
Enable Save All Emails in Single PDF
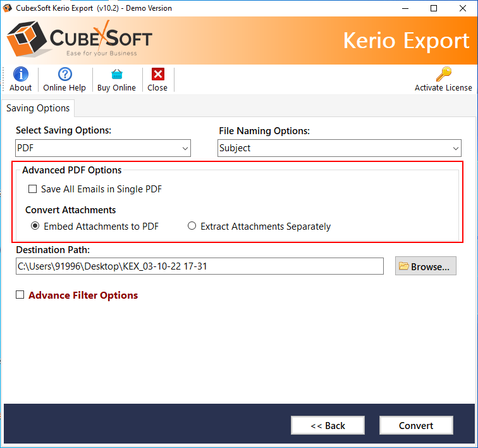click(33, 189)
